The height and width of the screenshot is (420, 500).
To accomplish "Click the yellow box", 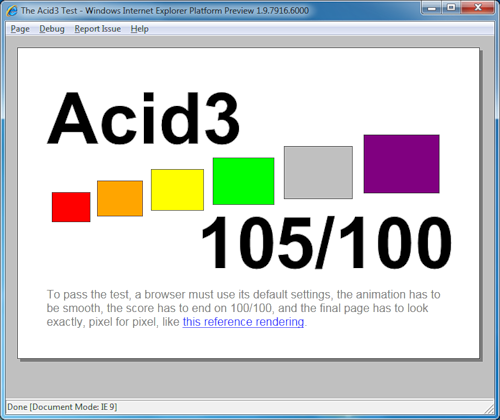I will coord(177,190).
